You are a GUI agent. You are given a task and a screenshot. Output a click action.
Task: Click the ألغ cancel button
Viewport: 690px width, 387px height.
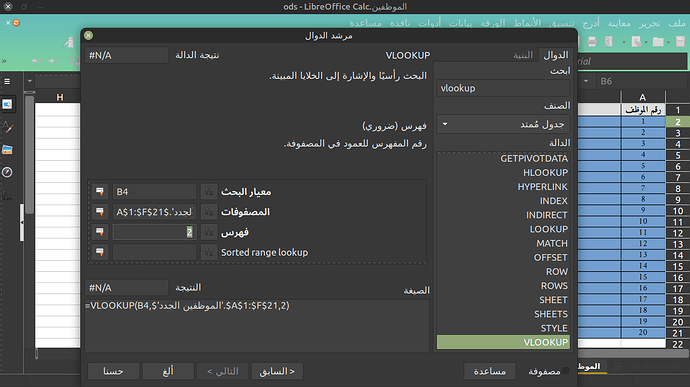(x=168, y=371)
